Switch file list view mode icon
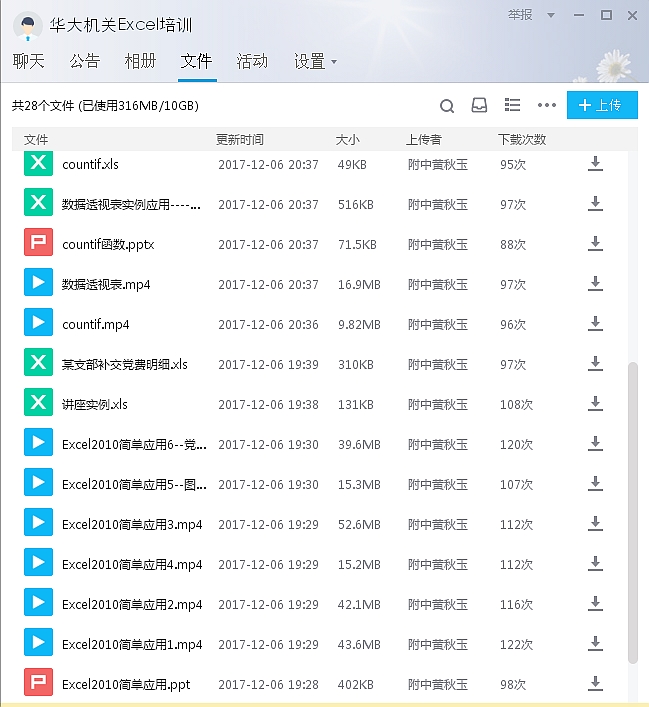This screenshot has height=707, width=649. (x=513, y=105)
